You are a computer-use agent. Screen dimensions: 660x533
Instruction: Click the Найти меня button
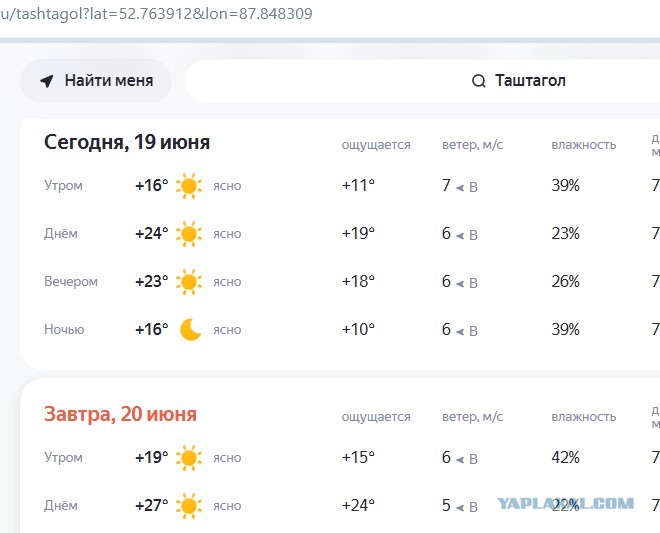[x=96, y=81]
